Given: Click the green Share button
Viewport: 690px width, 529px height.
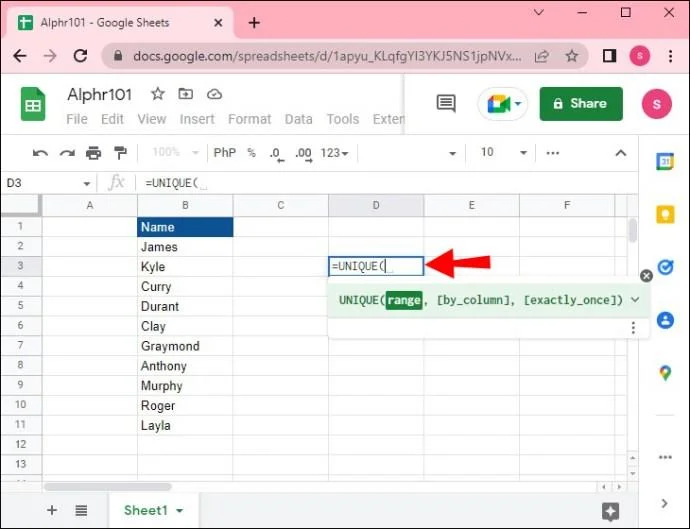Looking at the screenshot, I should 581,104.
